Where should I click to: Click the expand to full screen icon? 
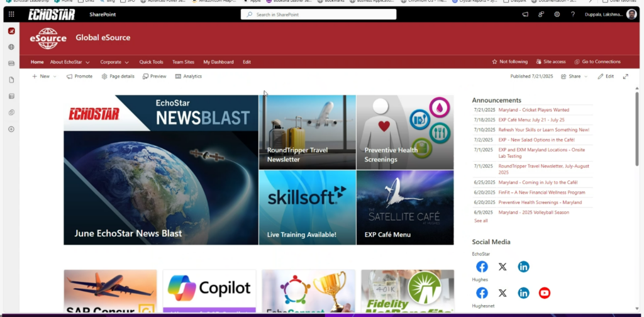coord(626,76)
